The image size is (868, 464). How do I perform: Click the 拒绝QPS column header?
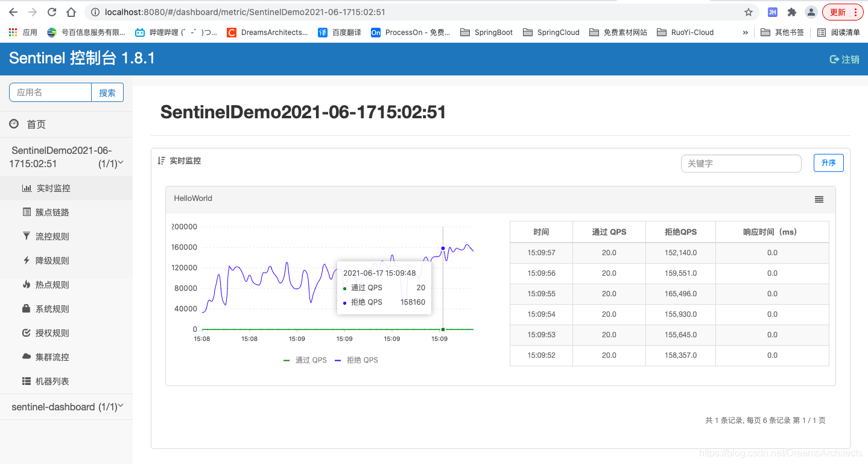[x=680, y=232]
